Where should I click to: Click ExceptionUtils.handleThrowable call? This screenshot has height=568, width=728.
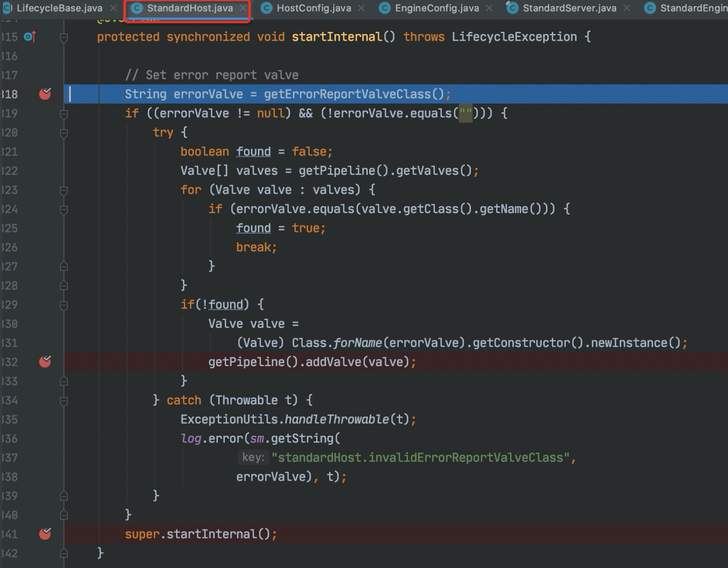pyautogui.click(x=295, y=419)
